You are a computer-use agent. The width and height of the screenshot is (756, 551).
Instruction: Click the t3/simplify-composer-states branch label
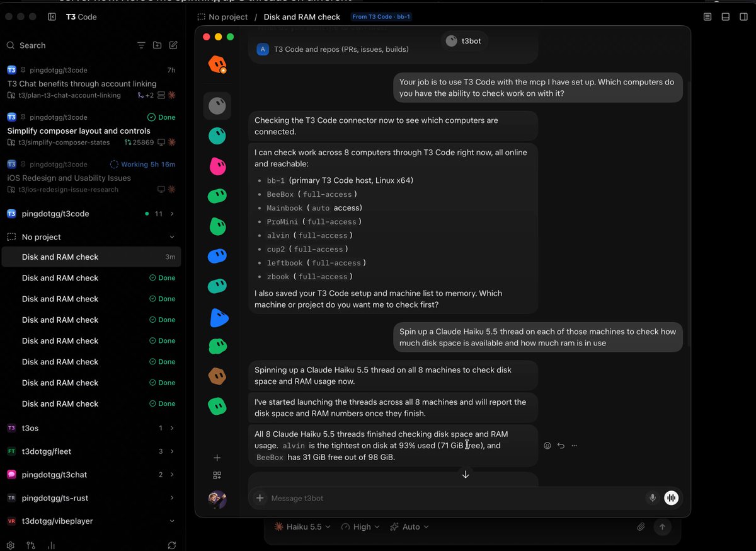pos(64,142)
